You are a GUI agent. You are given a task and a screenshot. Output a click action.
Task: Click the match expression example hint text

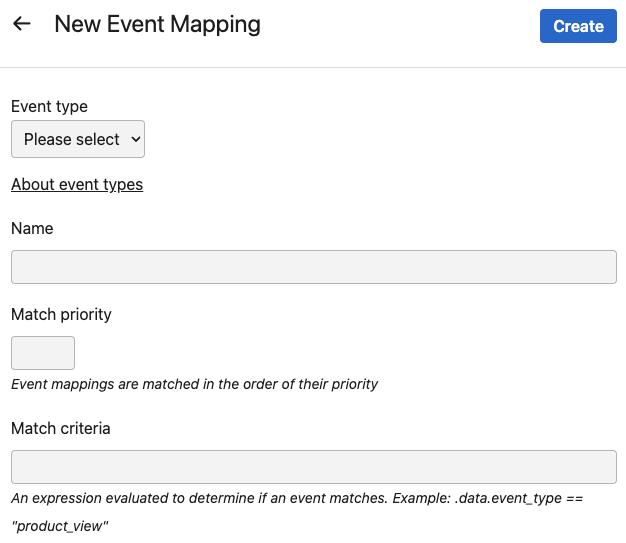(297, 512)
